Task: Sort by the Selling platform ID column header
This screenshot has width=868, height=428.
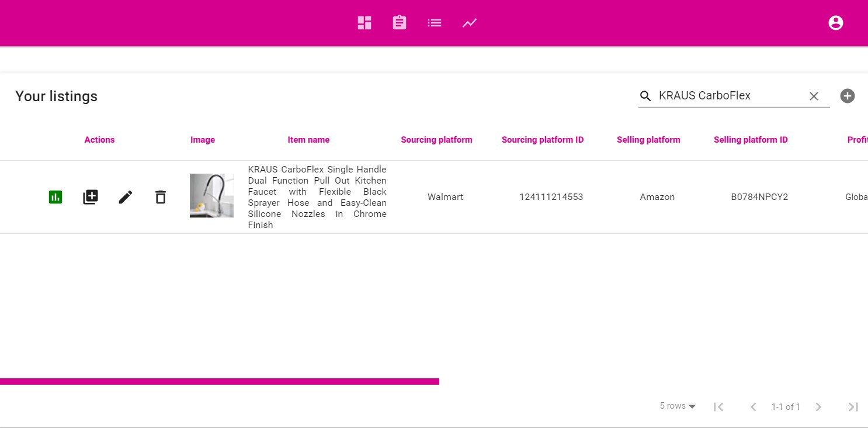Action: tap(751, 140)
